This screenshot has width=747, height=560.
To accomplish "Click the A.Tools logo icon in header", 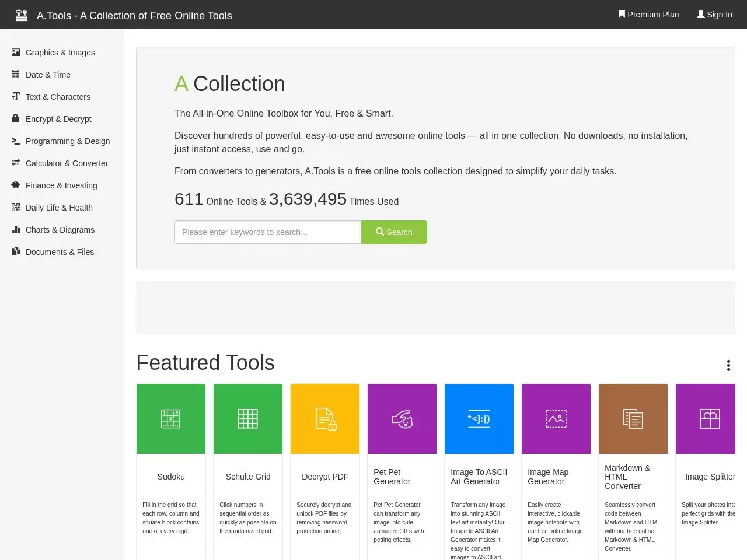I will click(22, 15).
